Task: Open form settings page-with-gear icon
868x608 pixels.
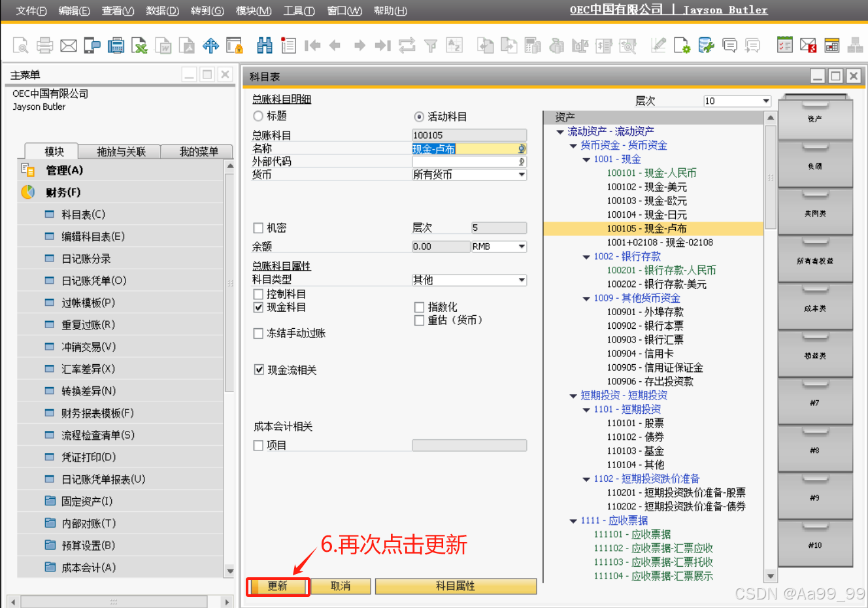Action: pyautogui.click(x=682, y=45)
